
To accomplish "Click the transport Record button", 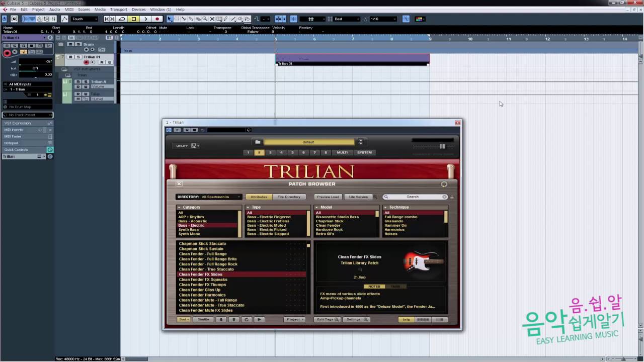I will pos(157,19).
